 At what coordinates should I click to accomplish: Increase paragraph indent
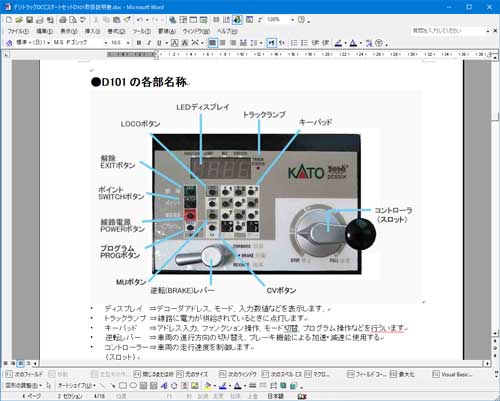point(326,43)
